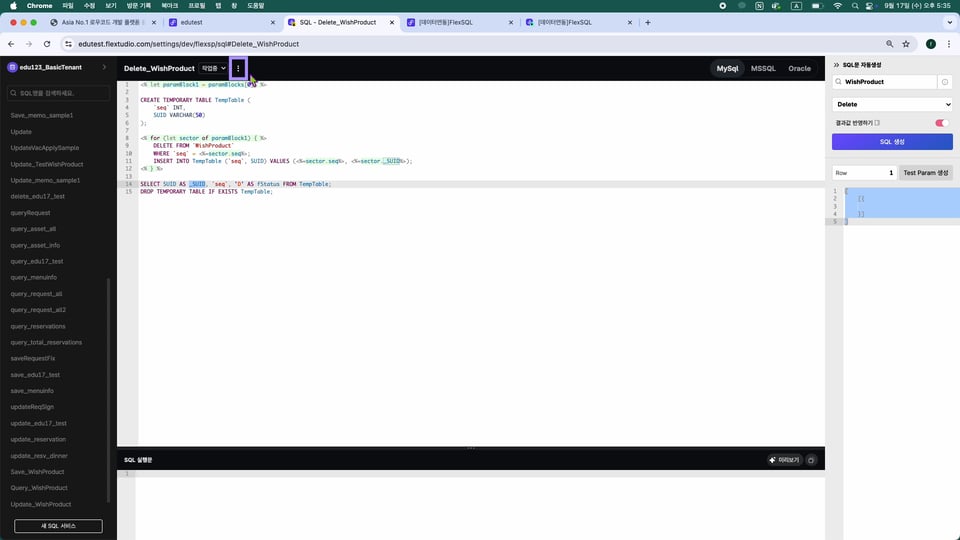Click the info icon beside WishProduct field
The height and width of the screenshot is (540, 960).
click(x=945, y=81)
